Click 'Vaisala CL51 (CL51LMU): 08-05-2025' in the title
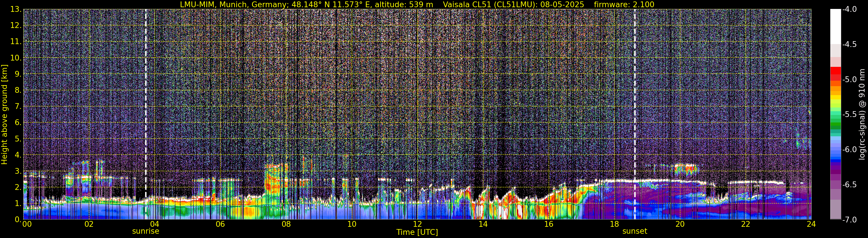Screen dimensions: 868x238 pyautogui.click(x=514, y=4)
